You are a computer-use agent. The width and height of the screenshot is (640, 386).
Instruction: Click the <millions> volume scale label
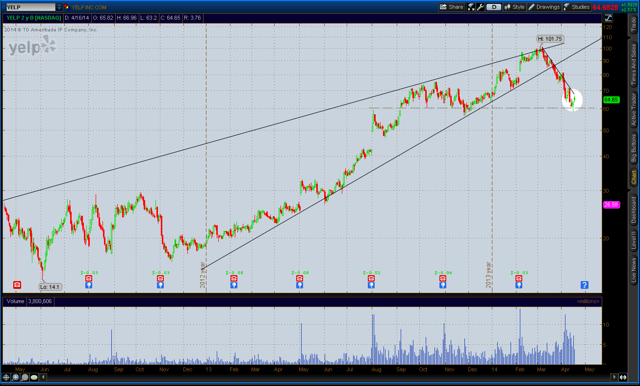click(588, 301)
